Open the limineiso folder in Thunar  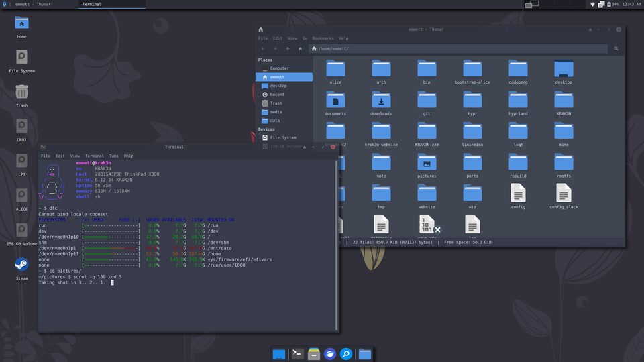coord(472,135)
